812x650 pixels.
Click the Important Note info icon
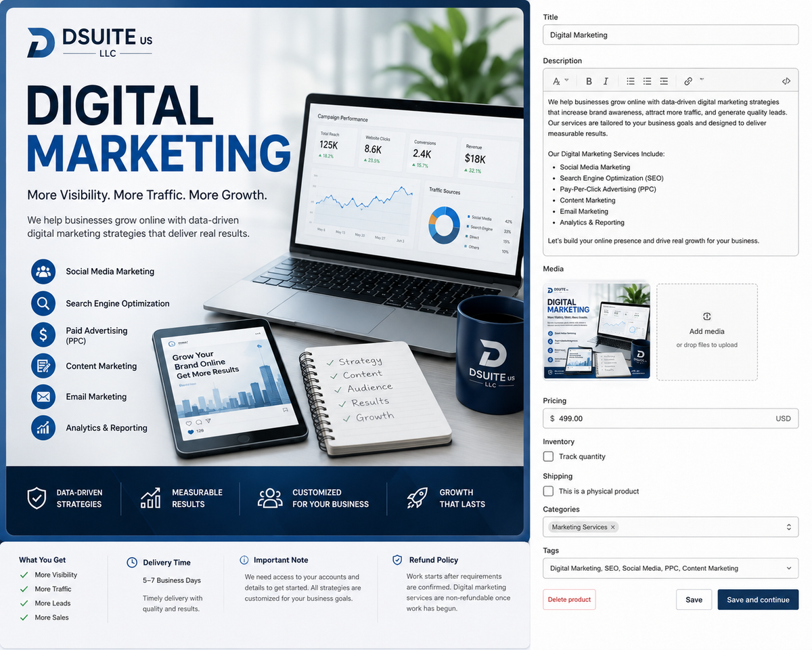244,560
